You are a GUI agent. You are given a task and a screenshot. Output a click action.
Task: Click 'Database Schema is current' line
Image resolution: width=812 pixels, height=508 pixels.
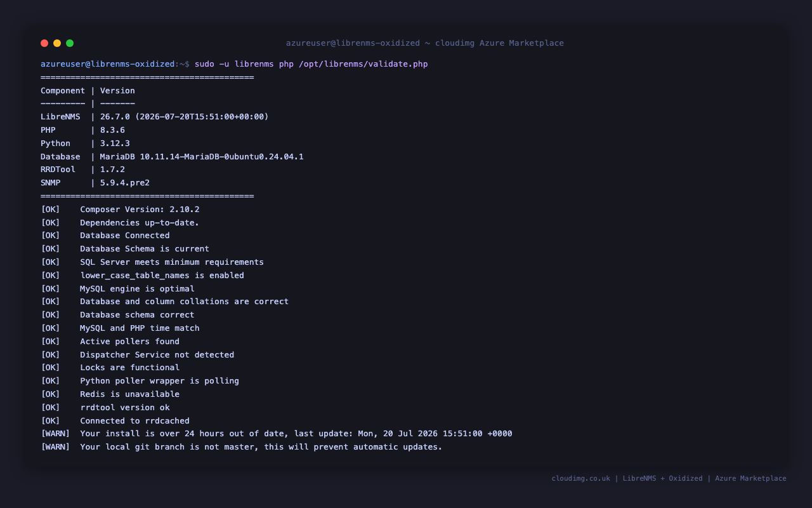pyautogui.click(x=125, y=249)
